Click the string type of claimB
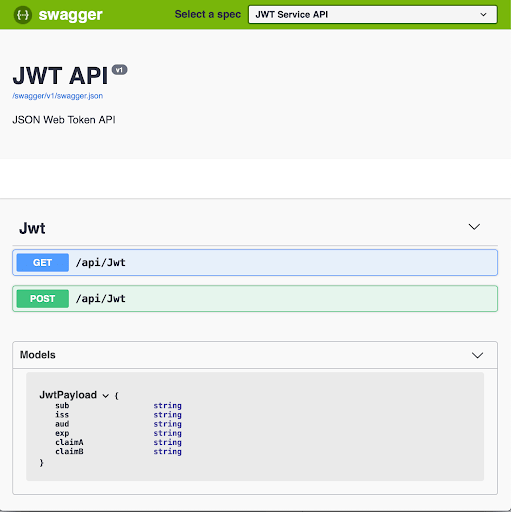The width and height of the screenshot is (511, 512). point(167,452)
